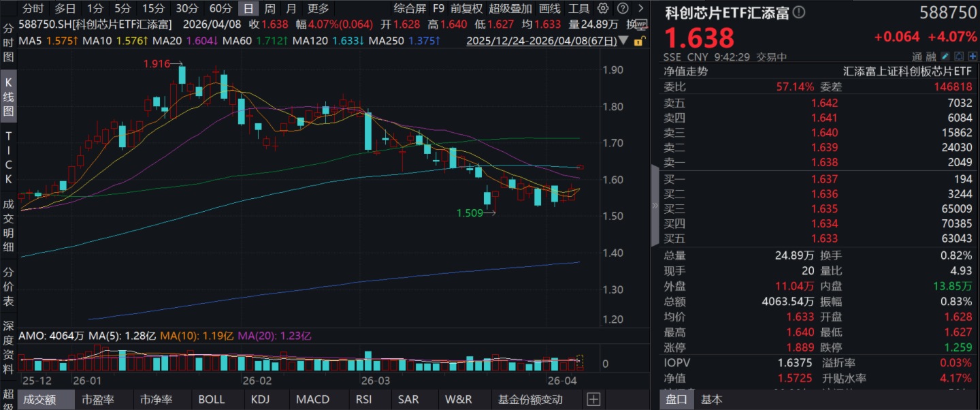Toggle the date range padlock
Viewport: 980px width, 410px height.
tap(638, 41)
